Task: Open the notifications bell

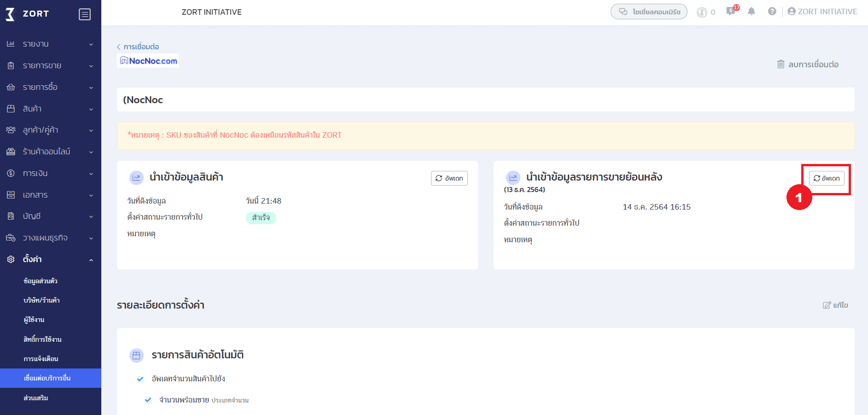Action: pyautogui.click(x=751, y=12)
